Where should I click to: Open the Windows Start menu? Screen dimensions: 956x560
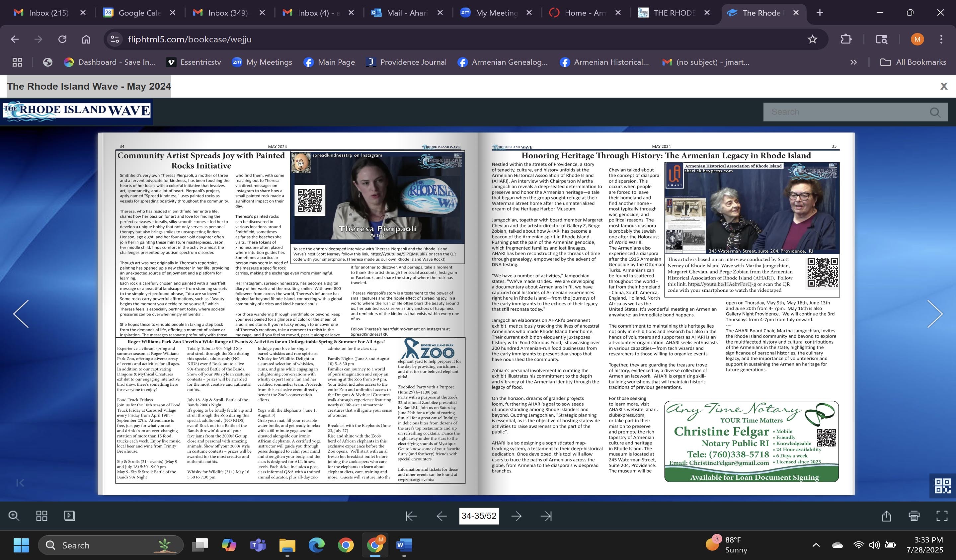coord(21,545)
